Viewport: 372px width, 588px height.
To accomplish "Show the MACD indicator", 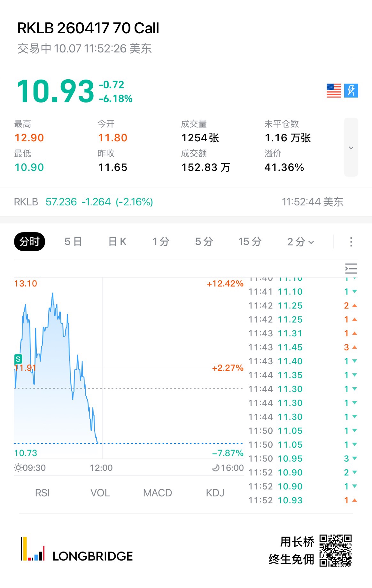I will click(158, 493).
